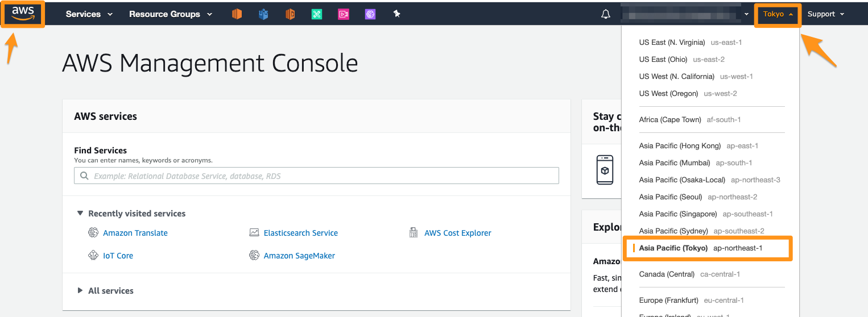Open the AWS Cost Explorer link
868x317 pixels.
click(458, 233)
